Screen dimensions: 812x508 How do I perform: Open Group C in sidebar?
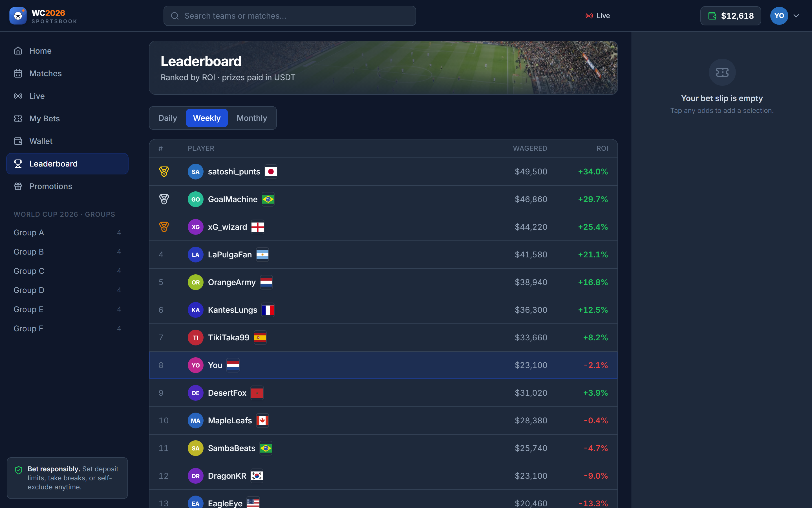tap(67, 271)
